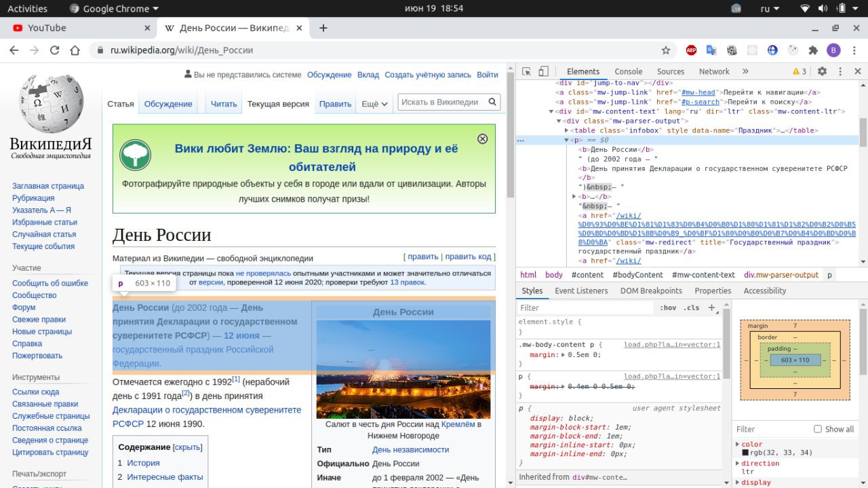
Task: Expand the table.infobox node
Action: (x=567, y=130)
